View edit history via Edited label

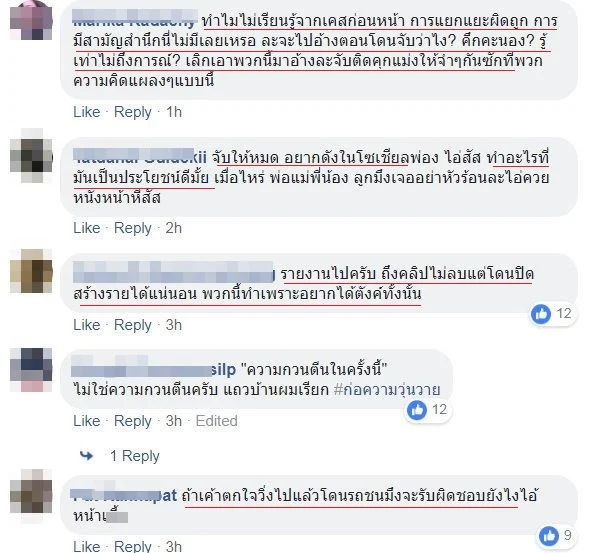[216, 421]
